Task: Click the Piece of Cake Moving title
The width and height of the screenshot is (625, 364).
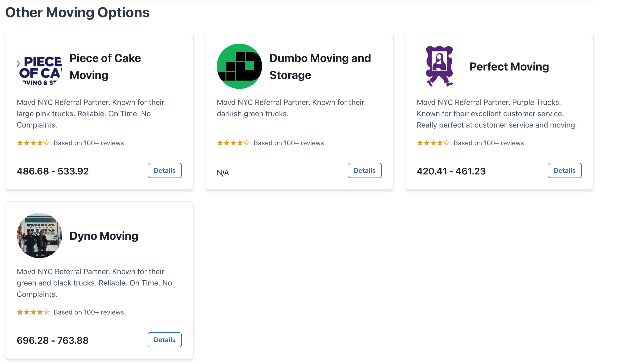Action: (105, 66)
